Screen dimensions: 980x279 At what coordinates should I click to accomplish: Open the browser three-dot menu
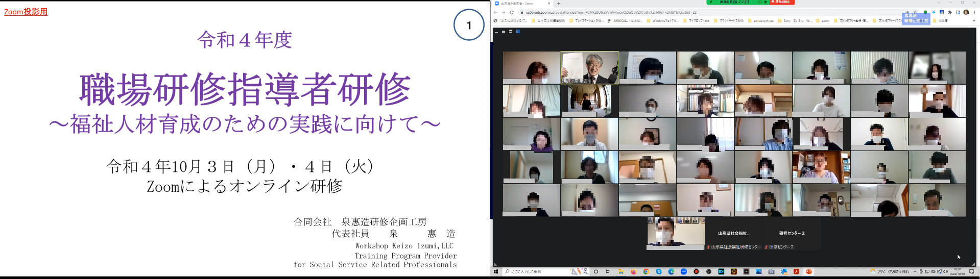pos(974,12)
